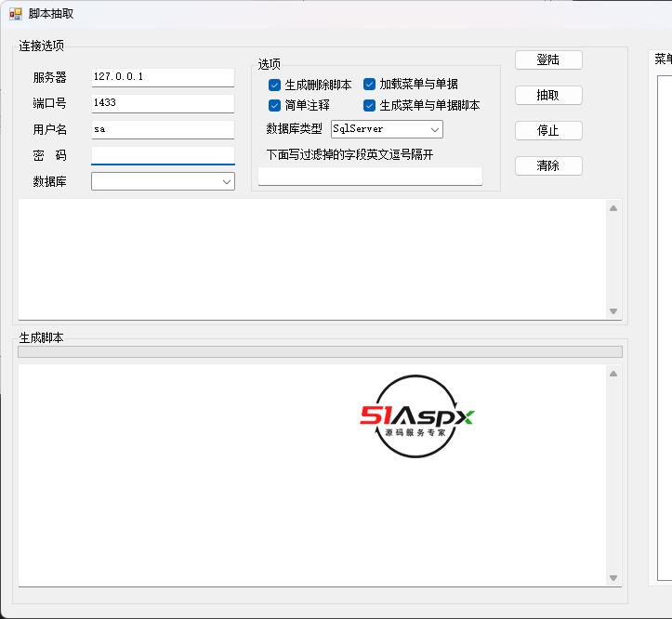Click upper log area scroll up arrow

point(613,208)
